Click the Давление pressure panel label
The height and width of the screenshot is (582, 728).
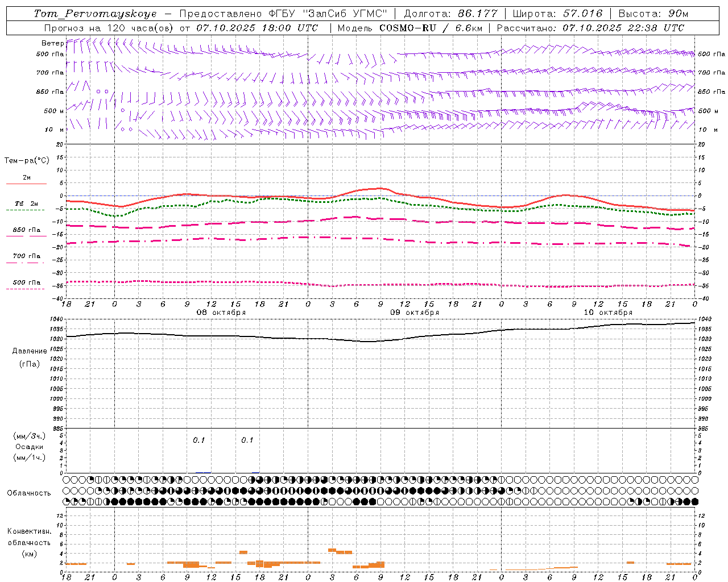pos(30,351)
